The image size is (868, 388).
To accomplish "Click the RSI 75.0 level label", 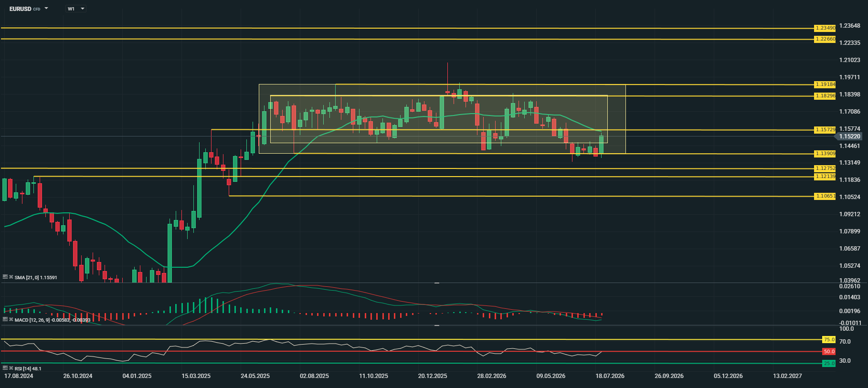I will (829, 340).
